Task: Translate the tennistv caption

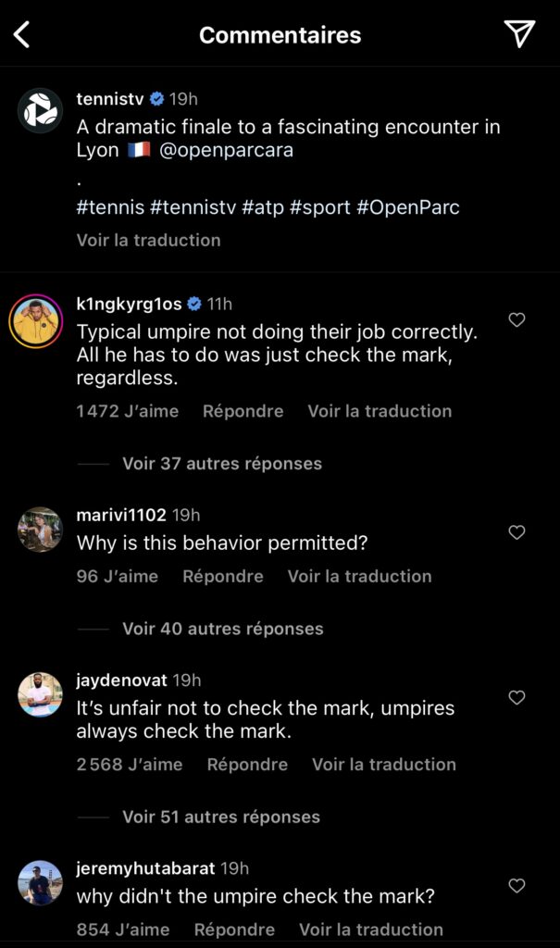Action: pyautogui.click(x=148, y=240)
